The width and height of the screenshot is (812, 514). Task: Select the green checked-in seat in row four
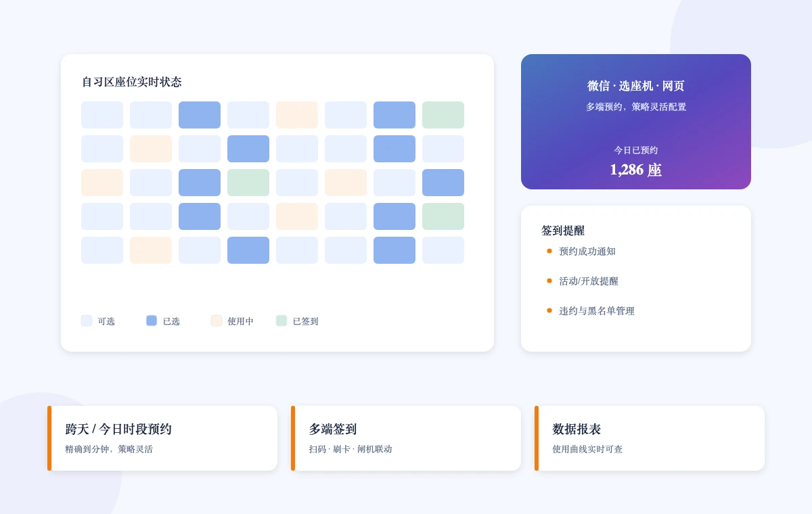click(x=443, y=216)
